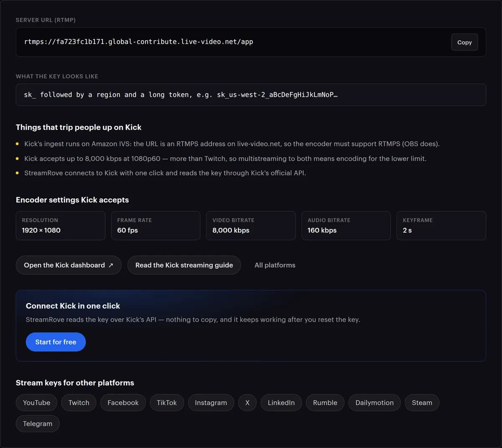The height and width of the screenshot is (448, 502).
Task: Copy the RTMP server URL
Action: coord(464,42)
